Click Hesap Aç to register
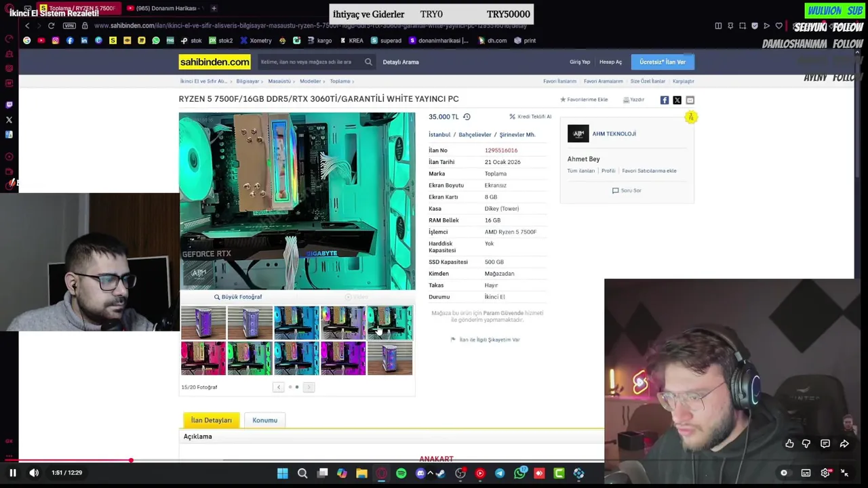This screenshot has width=868, height=488. pos(610,62)
